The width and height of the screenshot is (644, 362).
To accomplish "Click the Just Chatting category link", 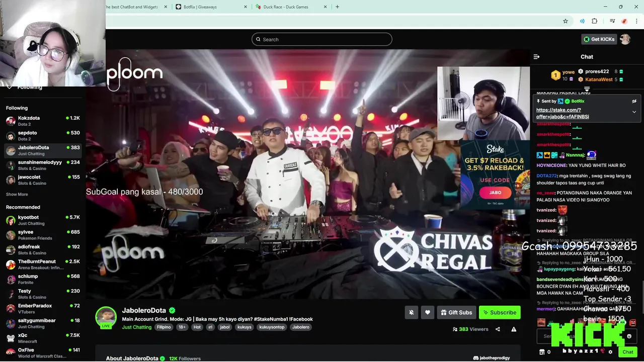I will click(136, 327).
